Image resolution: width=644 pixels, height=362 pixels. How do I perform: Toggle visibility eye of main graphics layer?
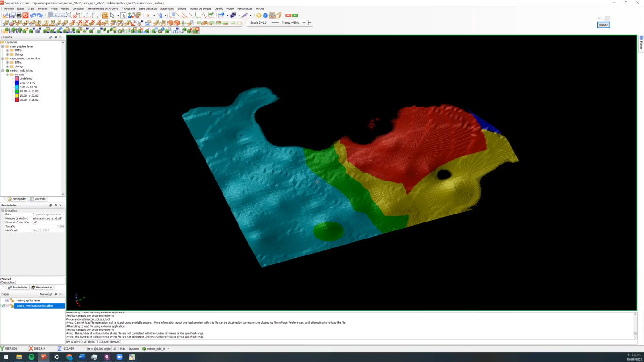click(7, 300)
